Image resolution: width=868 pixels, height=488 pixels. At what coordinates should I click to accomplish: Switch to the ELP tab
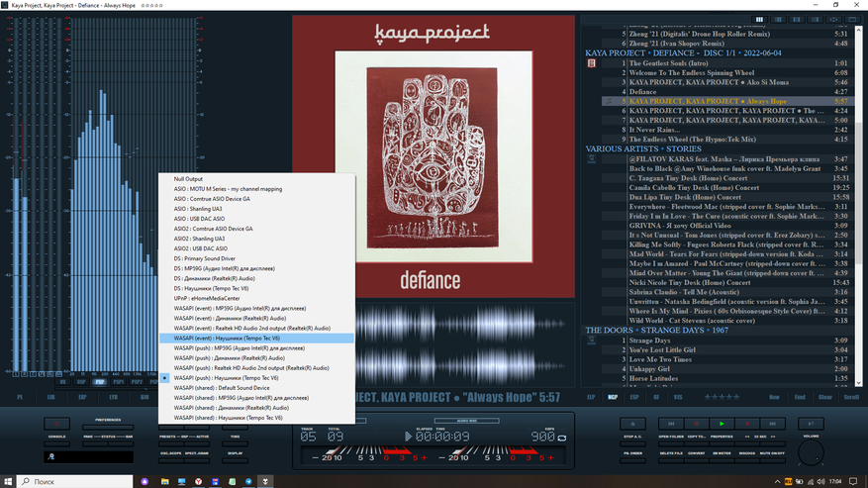pyautogui.click(x=591, y=397)
